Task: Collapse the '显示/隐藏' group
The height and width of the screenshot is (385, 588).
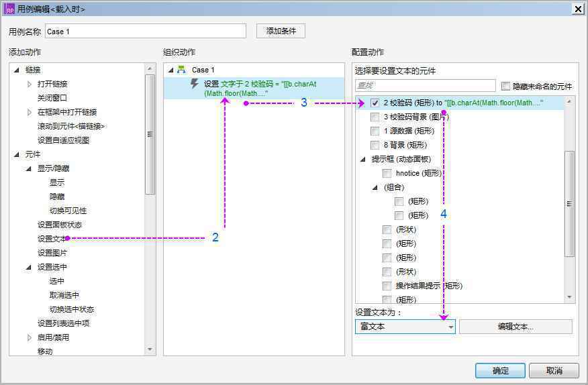Action: [28, 168]
